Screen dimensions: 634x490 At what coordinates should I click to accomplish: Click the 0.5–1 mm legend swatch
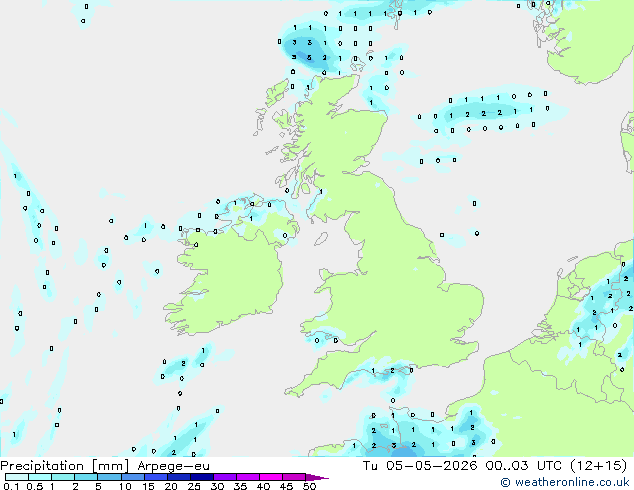click(x=40, y=477)
